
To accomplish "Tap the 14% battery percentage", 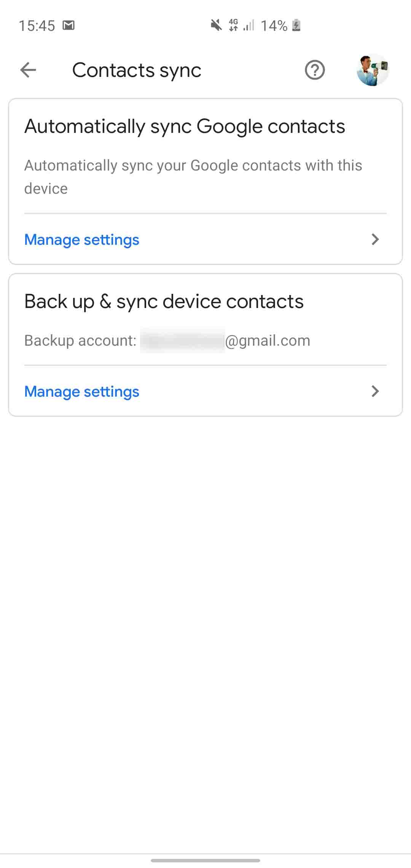I will 274,26.
